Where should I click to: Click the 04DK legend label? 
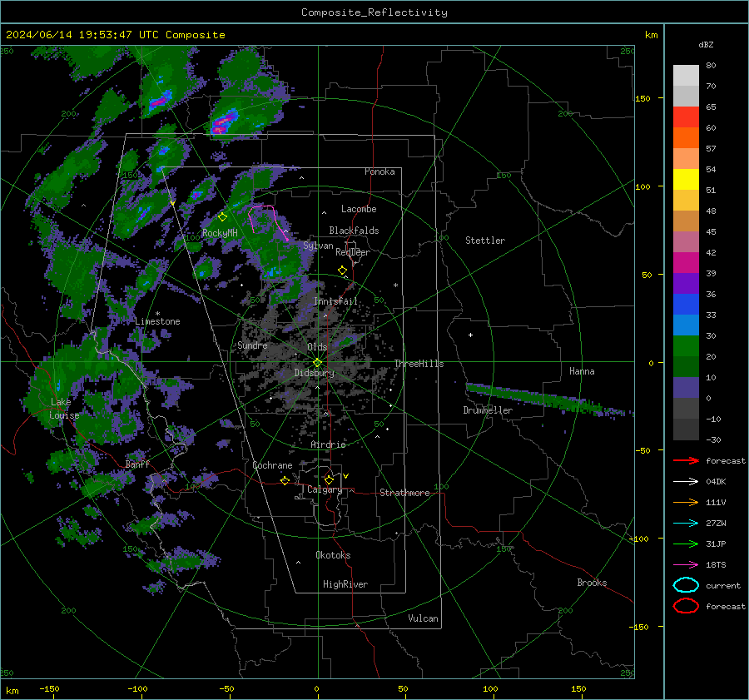716,482
